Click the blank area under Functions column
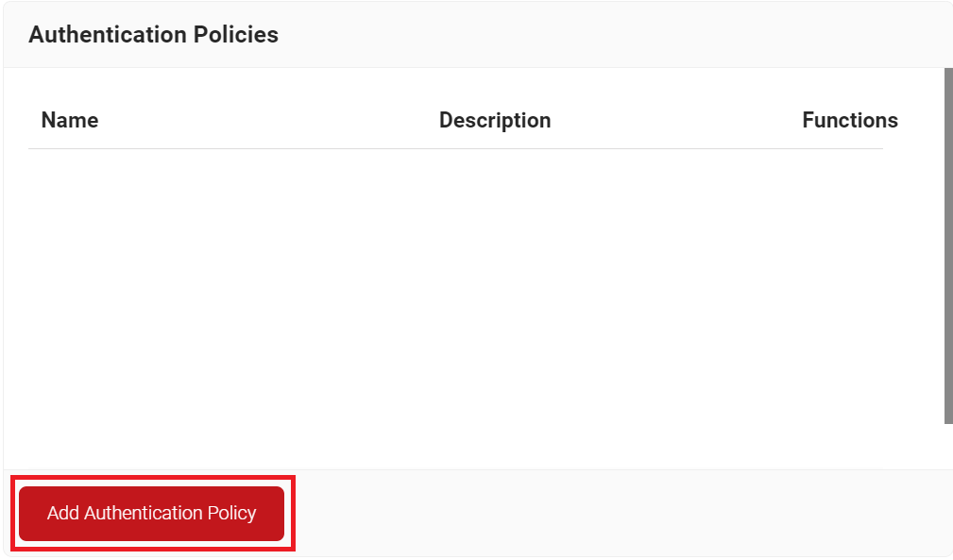The image size is (953, 560). coord(849,283)
